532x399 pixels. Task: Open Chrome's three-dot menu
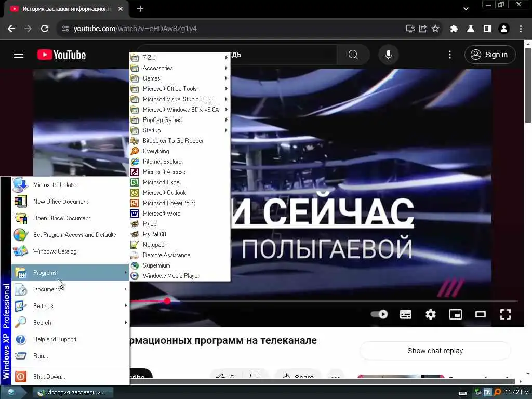(521, 29)
